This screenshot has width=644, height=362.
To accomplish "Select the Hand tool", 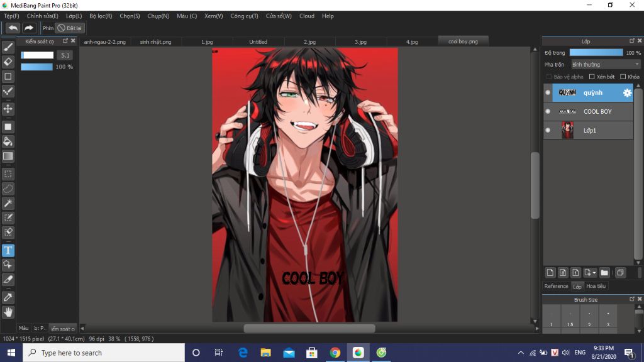I will pyautogui.click(x=8, y=312).
